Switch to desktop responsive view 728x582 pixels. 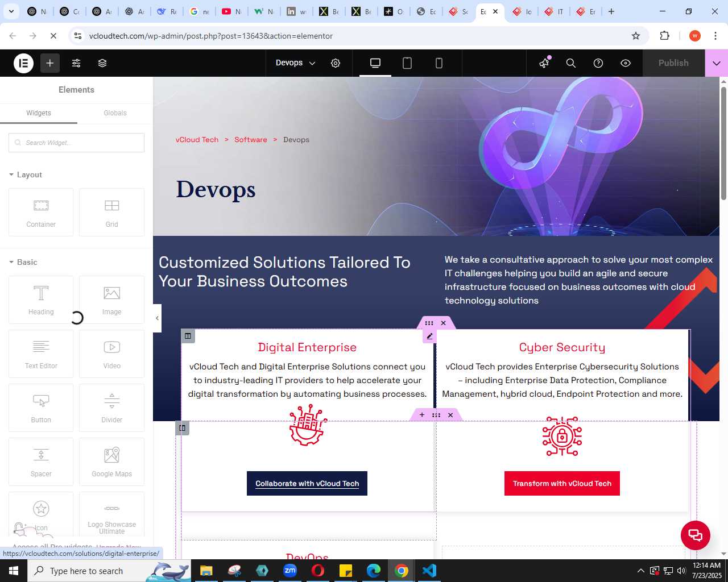[x=375, y=63]
